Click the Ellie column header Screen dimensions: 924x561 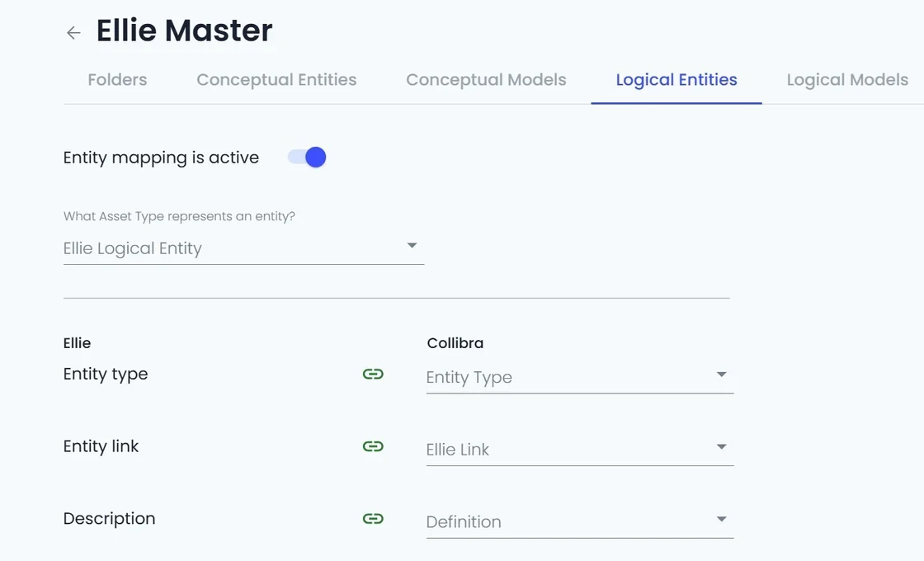pos(78,343)
